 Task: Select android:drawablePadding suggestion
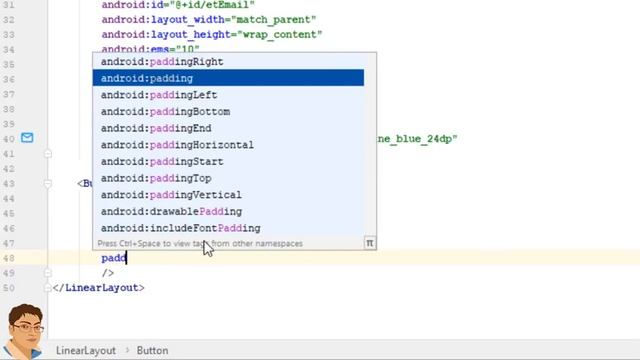(x=228, y=212)
